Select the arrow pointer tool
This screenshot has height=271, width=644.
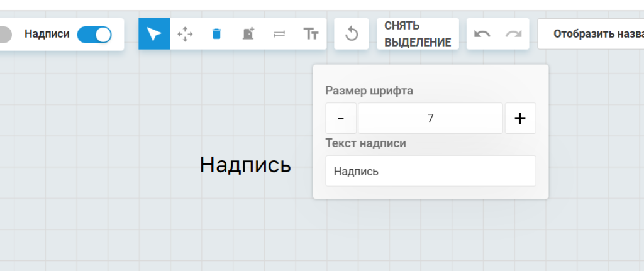[154, 34]
